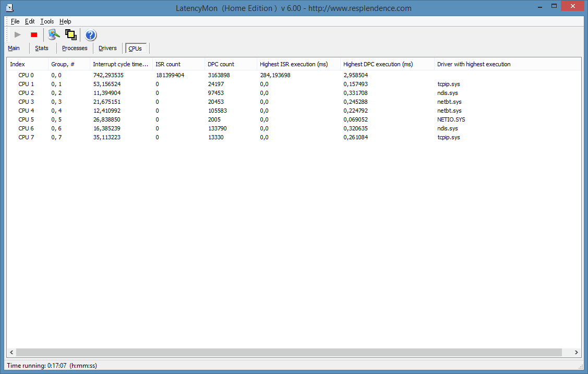Sort by the Index column header
Viewport: 588px width, 374px height.
pyautogui.click(x=27, y=64)
